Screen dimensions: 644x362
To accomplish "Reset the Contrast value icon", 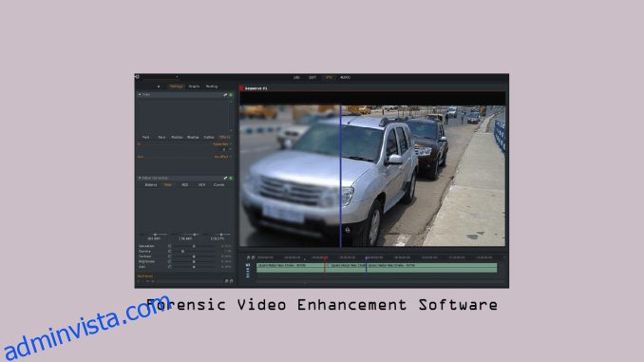I will coord(170,257).
